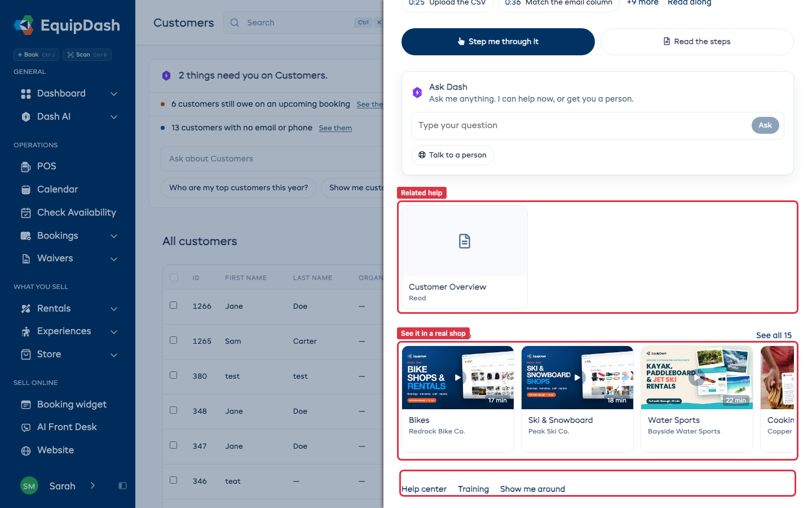Expand the Rentals submenu chevron
The image size is (812, 508).
[114, 309]
